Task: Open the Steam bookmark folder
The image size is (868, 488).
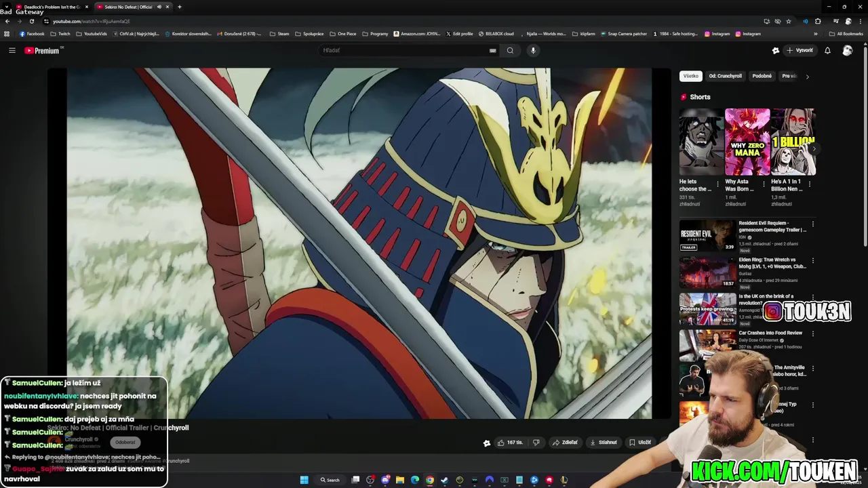Action: (279, 34)
